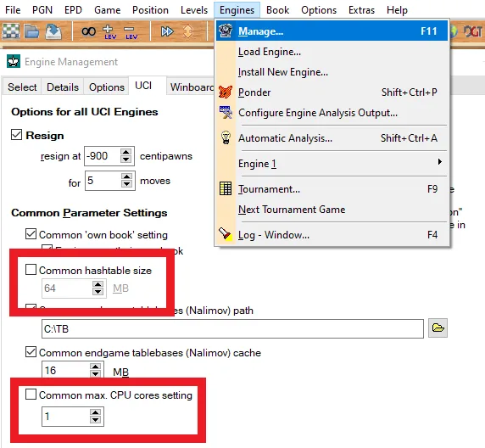Choose Automatic Analysis... menu entry
The width and height of the screenshot is (485, 448).
coord(332,138)
